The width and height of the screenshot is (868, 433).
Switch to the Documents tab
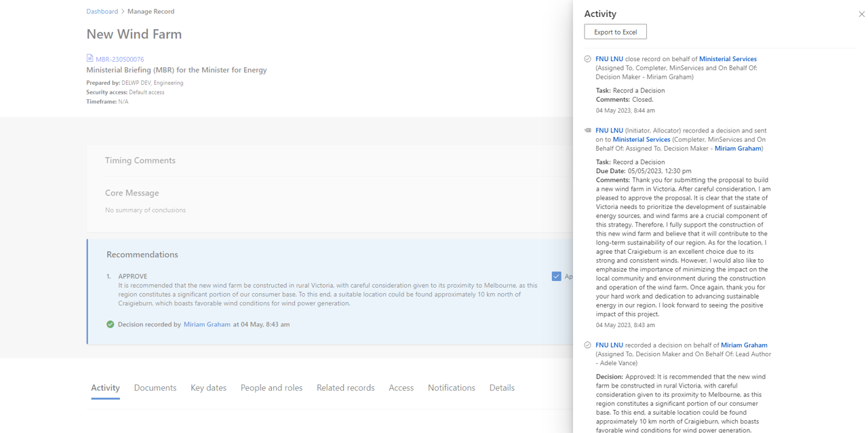coord(155,388)
